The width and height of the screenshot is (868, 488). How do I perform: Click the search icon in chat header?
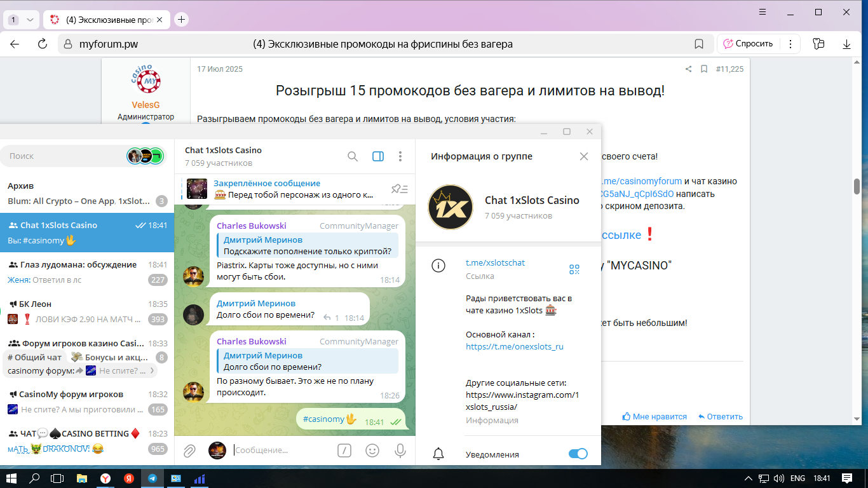click(x=353, y=156)
